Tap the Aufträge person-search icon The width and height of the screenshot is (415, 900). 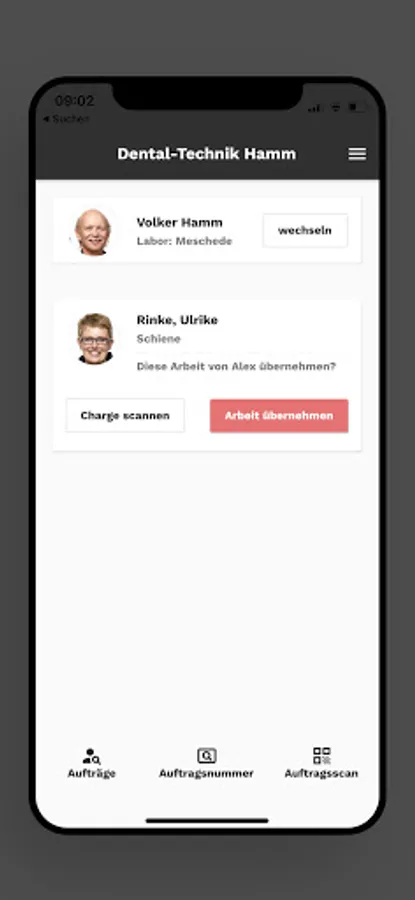click(x=91, y=756)
